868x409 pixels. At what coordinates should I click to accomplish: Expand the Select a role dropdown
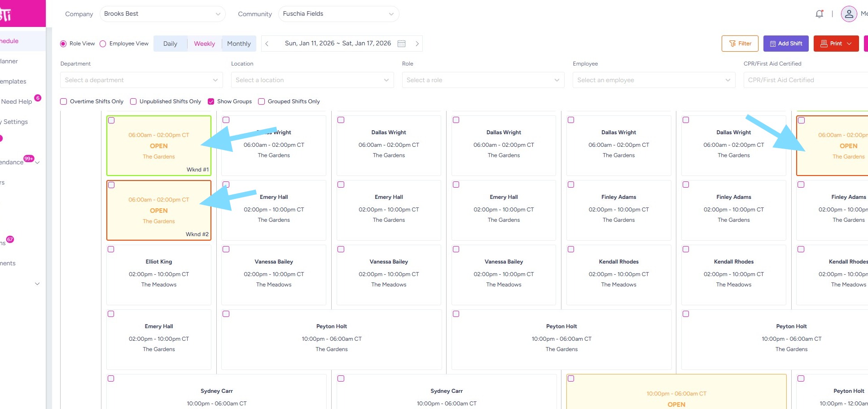pyautogui.click(x=483, y=80)
